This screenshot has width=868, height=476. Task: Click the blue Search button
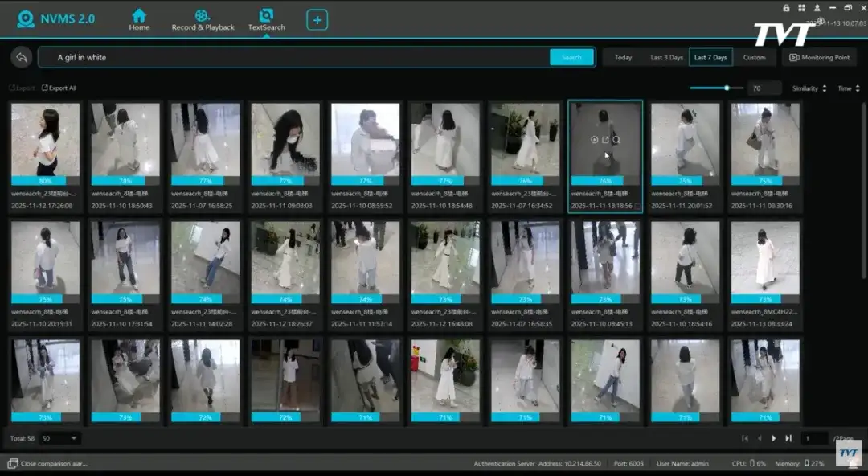click(x=571, y=57)
